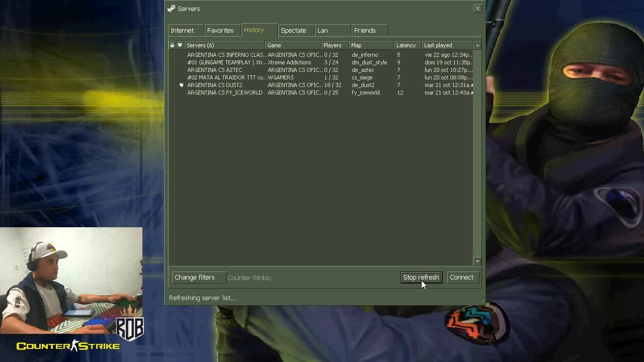Click the de_inferno map cell
The width and height of the screenshot is (644, 362).
[365, 55]
